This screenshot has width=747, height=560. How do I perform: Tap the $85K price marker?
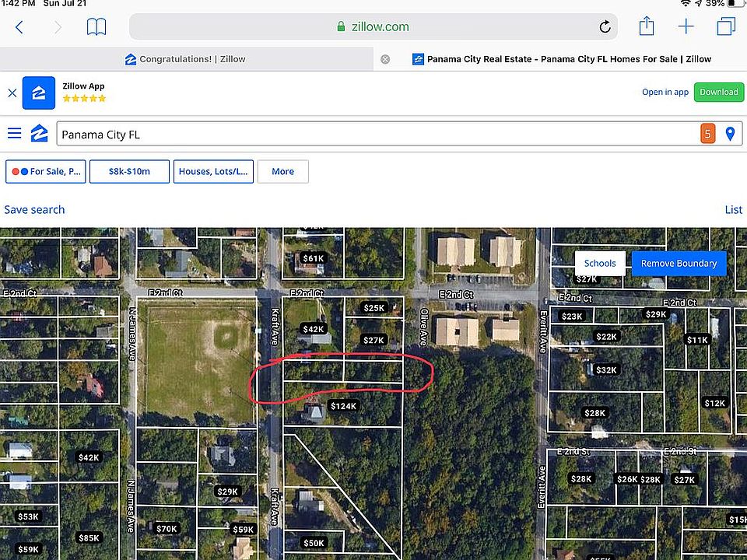[x=89, y=537]
